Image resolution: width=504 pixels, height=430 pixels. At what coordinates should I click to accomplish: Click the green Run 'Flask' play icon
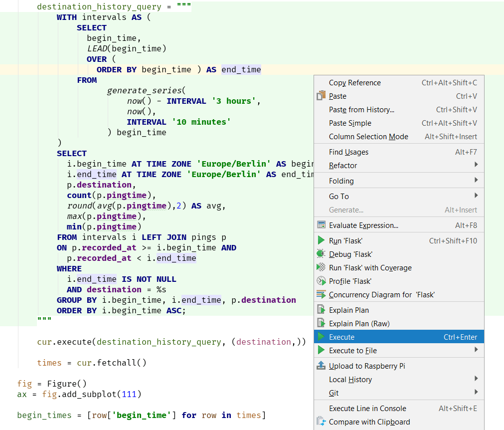[x=321, y=240]
